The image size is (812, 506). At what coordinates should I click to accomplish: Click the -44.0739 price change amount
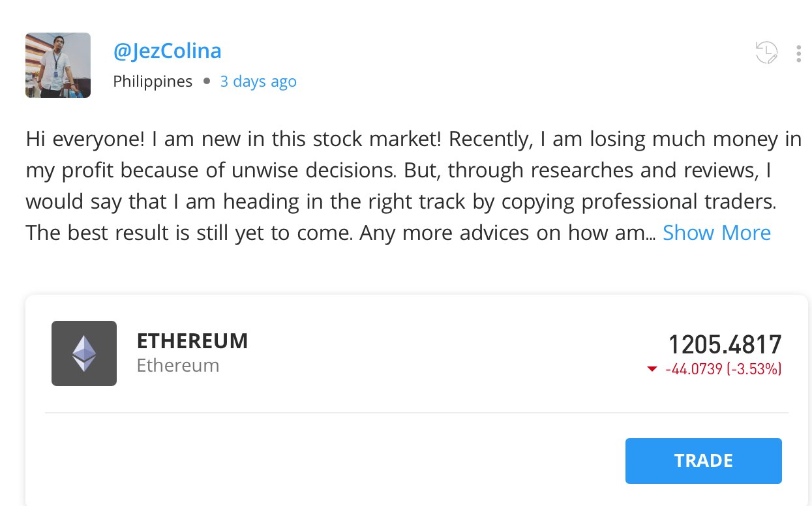coord(693,370)
